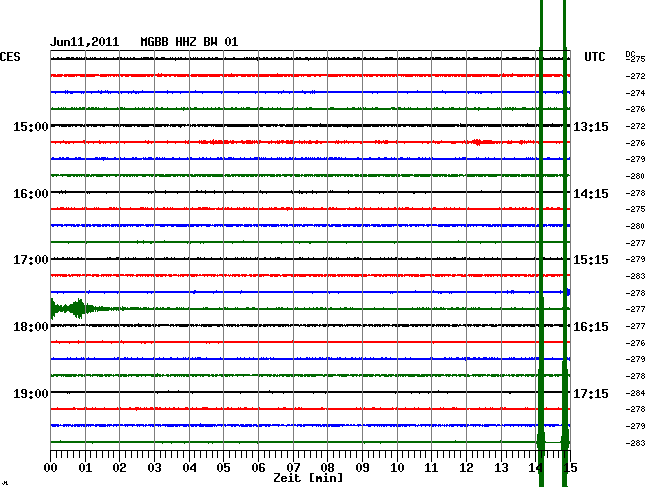Click the 18:00 local time label
This screenshot has width=650, height=494.
coord(31,327)
